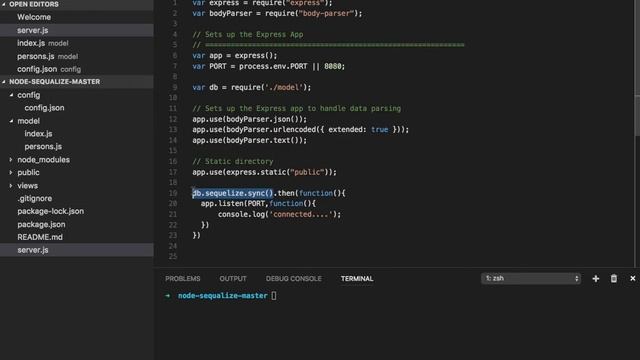Open config.json under config folder
This screenshot has height=360, width=640.
(44, 108)
